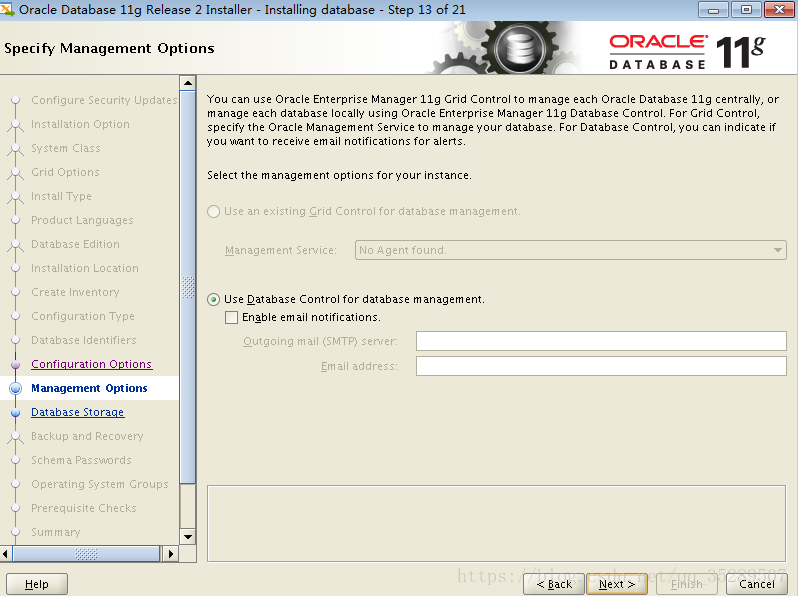Viewport: 798px width, 596px height.
Task: Click the Summary step
Action: (56, 532)
